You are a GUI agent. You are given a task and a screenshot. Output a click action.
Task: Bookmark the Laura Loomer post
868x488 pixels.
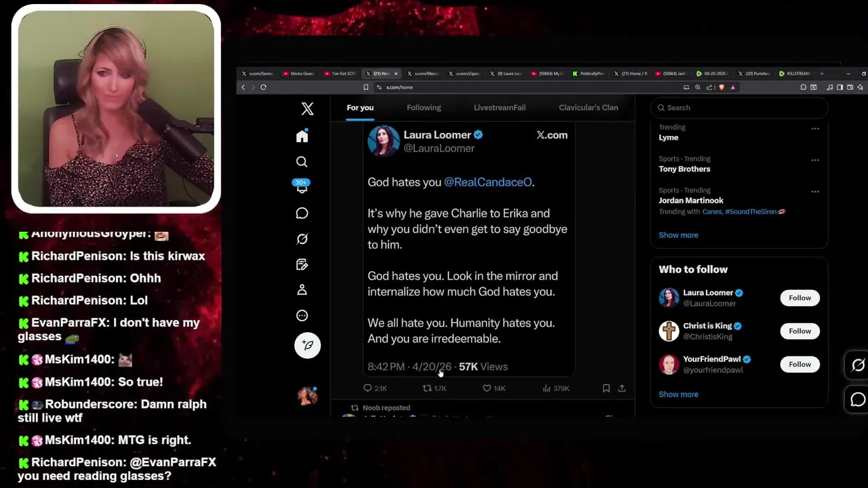[x=606, y=388]
